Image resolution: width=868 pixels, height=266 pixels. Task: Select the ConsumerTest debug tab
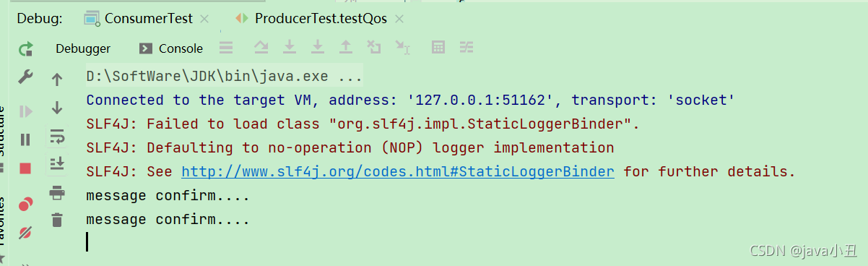click(138, 19)
